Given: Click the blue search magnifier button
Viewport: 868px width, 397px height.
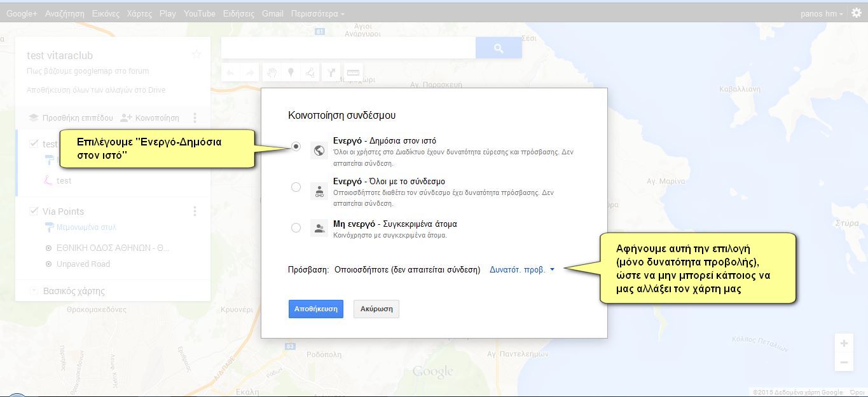Looking at the screenshot, I should point(499,48).
